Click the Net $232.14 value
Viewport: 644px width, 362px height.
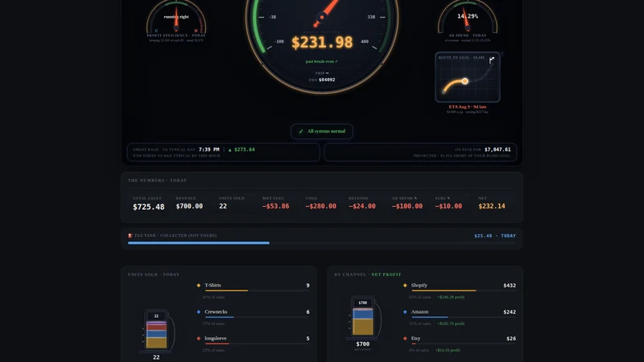[492, 206]
